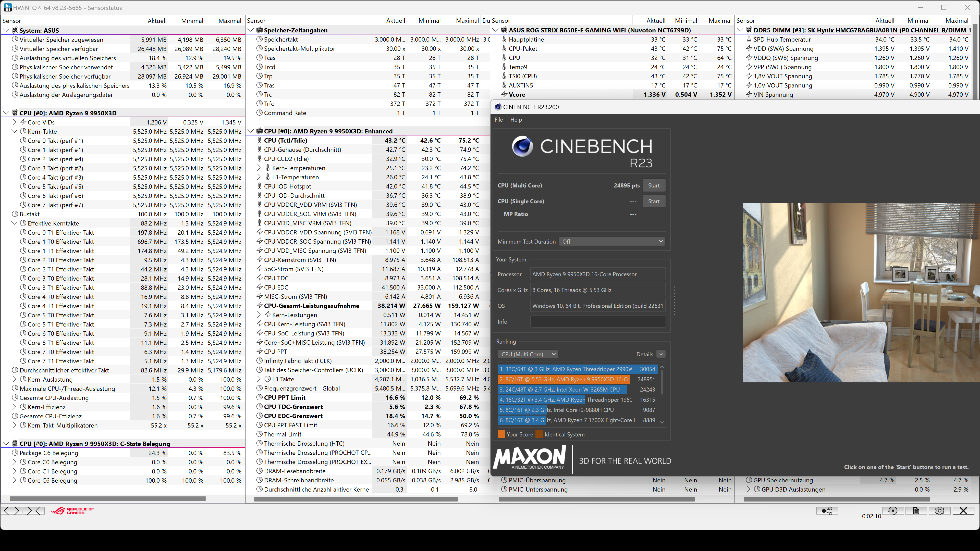Start the CPU Multi Core test
The width and height of the screenshot is (980, 551).
[x=654, y=185]
